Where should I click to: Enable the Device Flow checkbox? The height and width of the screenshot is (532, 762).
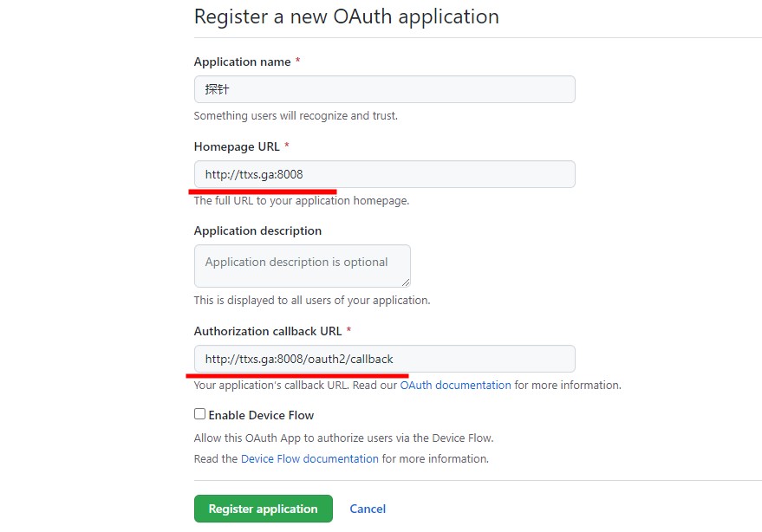(200, 414)
